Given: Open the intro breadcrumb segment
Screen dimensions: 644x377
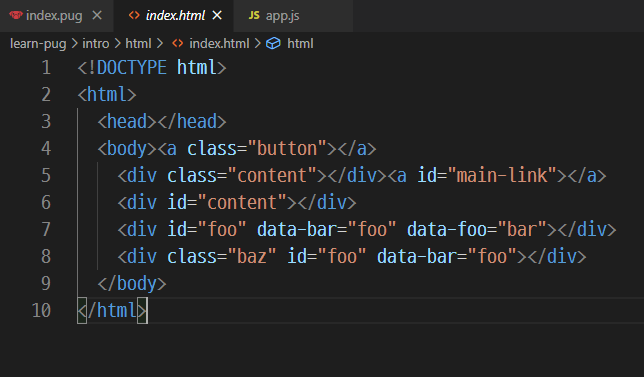Looking at the screenshot, I should 96,44.
